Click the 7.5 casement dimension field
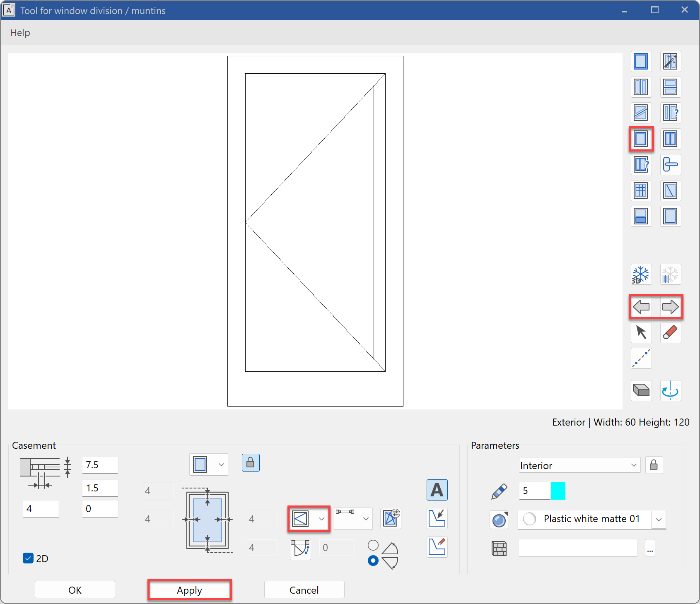This screenshot has height=604, width=700. tap(100, 465)
